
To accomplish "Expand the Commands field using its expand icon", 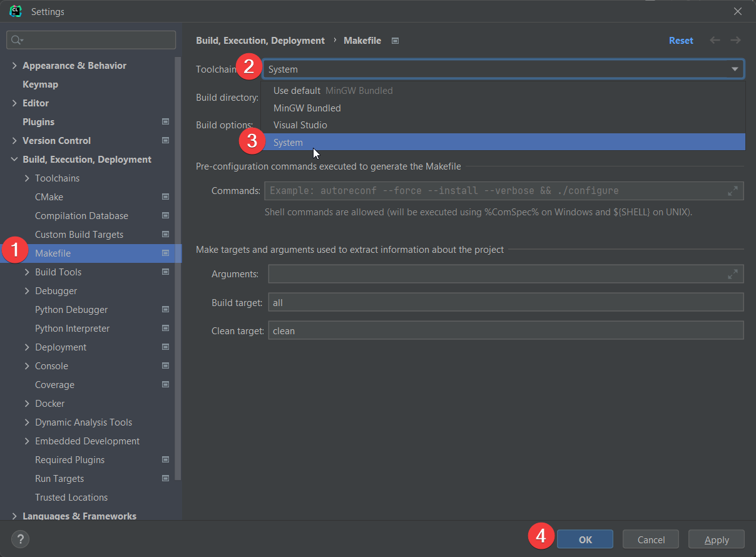I will 734,191.
